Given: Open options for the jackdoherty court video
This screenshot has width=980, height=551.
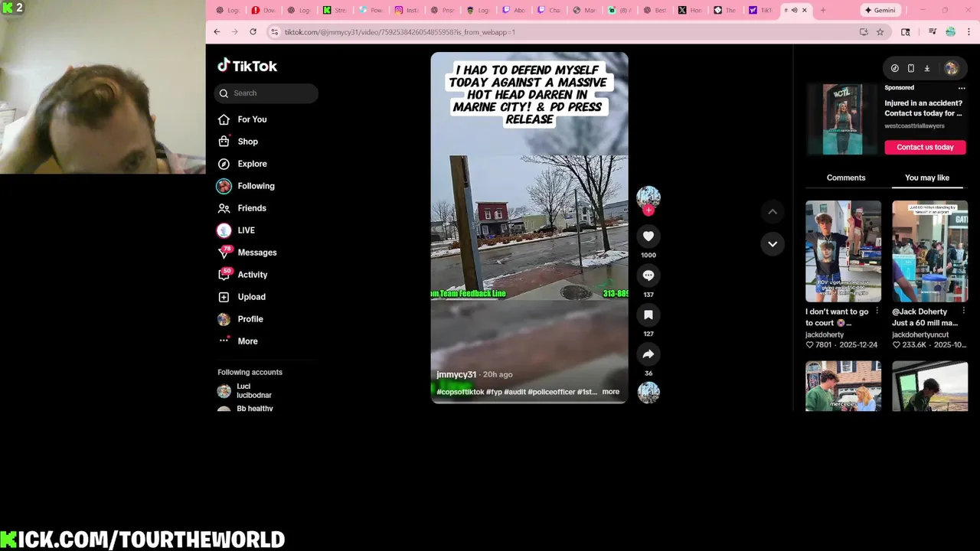Looking at the screenshot, I should (x=877, y=311).
